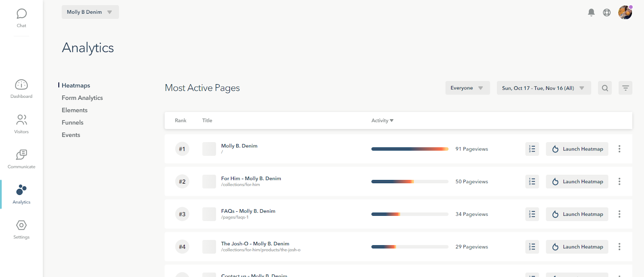The height and width of the screenshot is (277, 644).
Task: Click the '91 Pageviews' text
Action: [x=472, y=149]
